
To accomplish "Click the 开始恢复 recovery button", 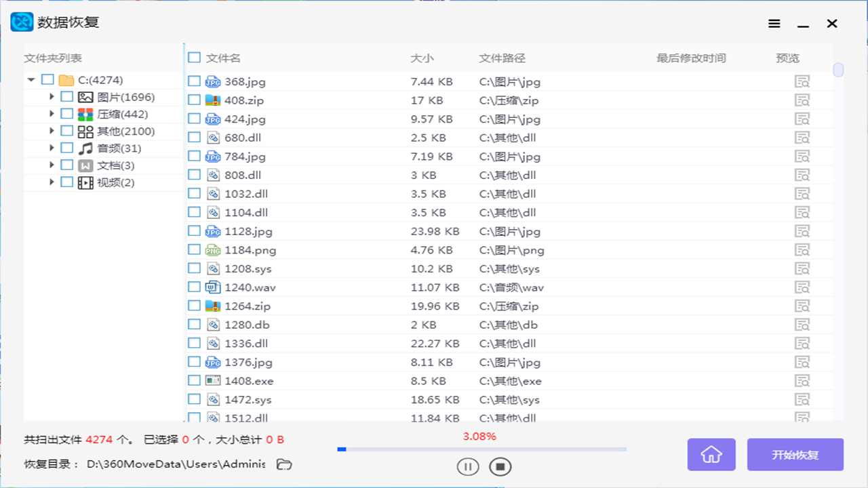I will 795,455.
